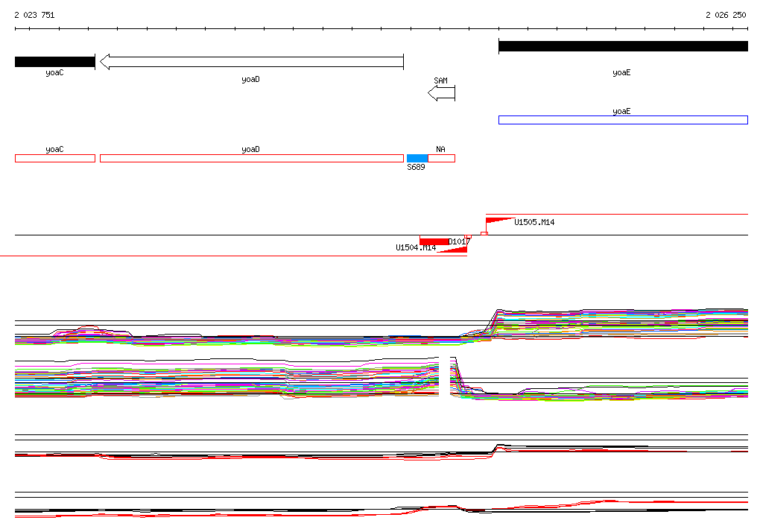The height and width of the screenshot is (532, 763).
Task: Click the yoaD gene arrow
Action: click(252, 62)
